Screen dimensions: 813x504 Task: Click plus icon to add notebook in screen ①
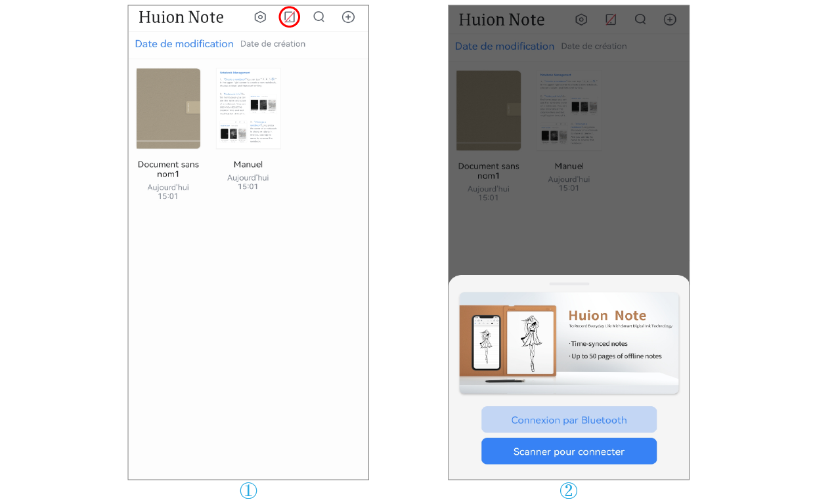(349, 18)
